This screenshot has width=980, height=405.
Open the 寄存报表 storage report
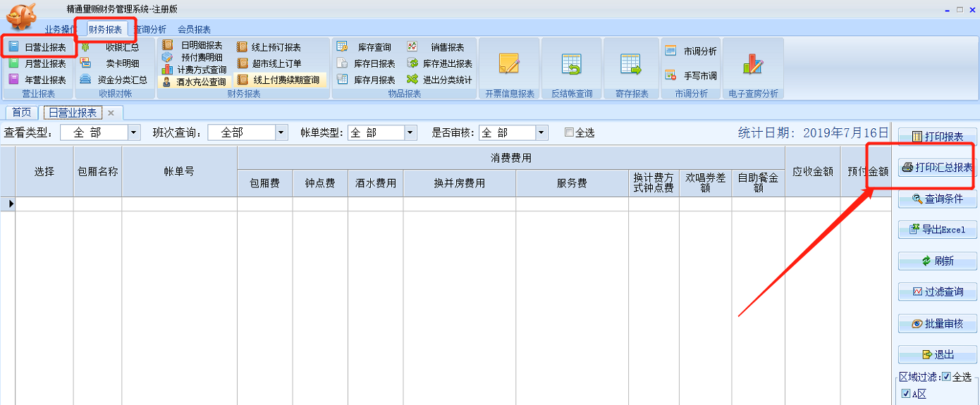point(631,68)
